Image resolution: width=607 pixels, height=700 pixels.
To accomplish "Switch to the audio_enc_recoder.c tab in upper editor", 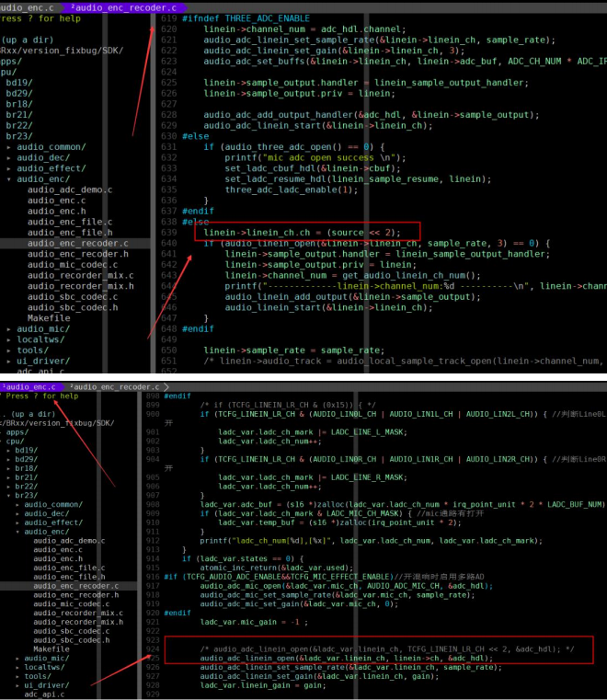I will pos(123,7).
